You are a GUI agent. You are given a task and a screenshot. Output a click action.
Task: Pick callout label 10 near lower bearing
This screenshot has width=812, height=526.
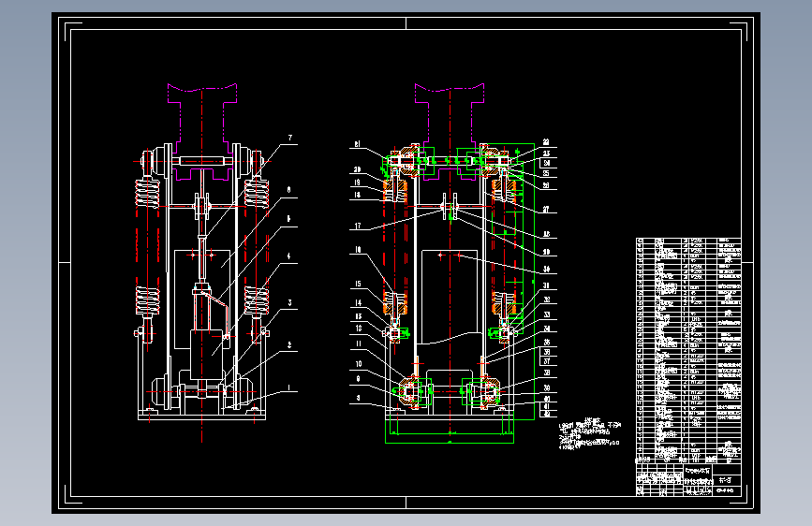359,364
